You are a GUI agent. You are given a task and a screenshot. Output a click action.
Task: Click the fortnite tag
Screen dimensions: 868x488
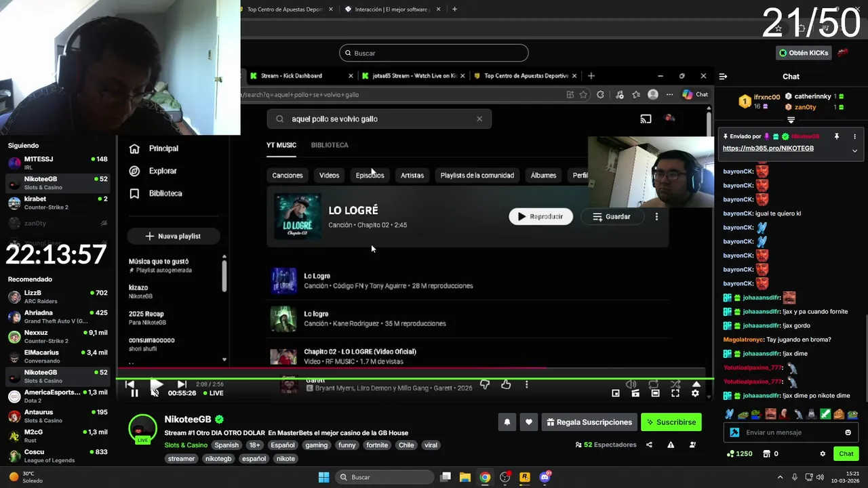click(x=377, y=445)
